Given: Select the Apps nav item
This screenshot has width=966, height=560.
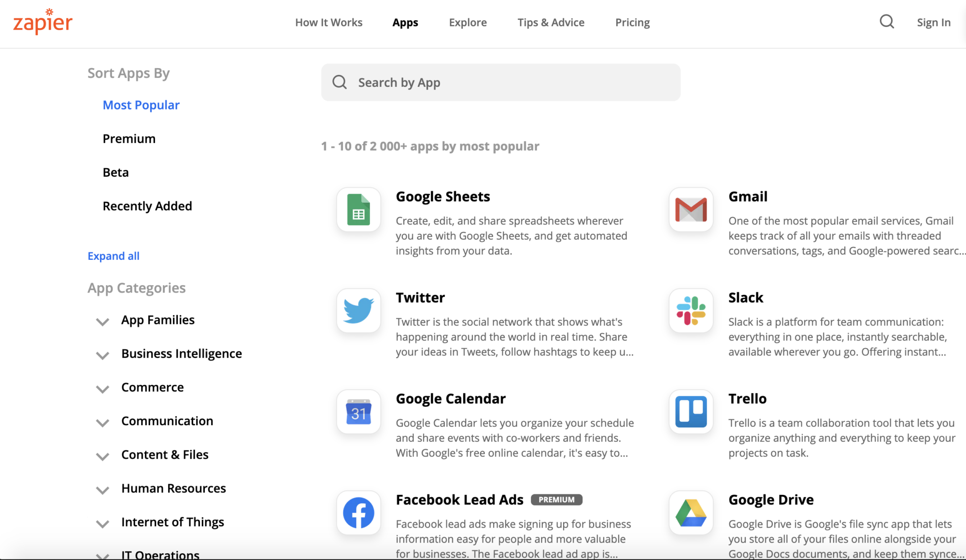Looking at the screenshot, I should (405, 23).
